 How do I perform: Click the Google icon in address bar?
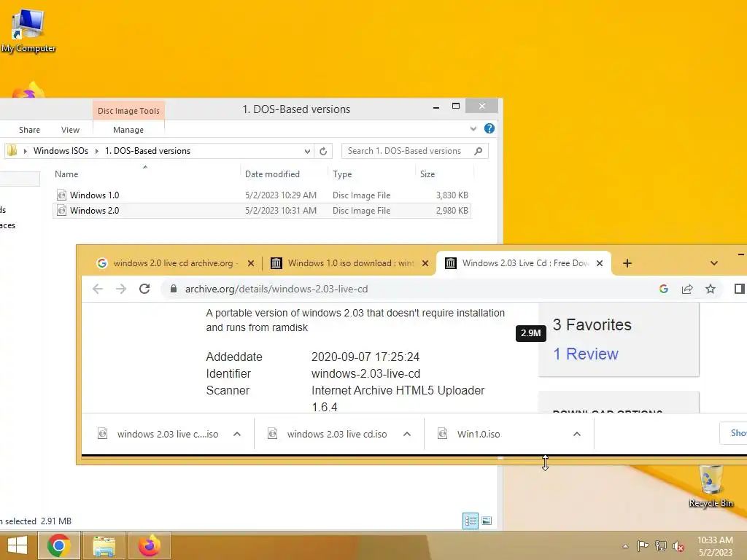664,289
